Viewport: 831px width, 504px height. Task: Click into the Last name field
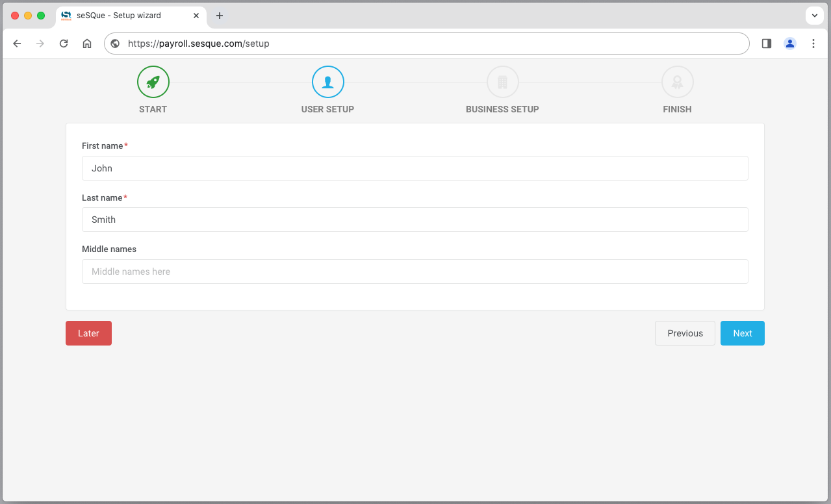[415, 220]
